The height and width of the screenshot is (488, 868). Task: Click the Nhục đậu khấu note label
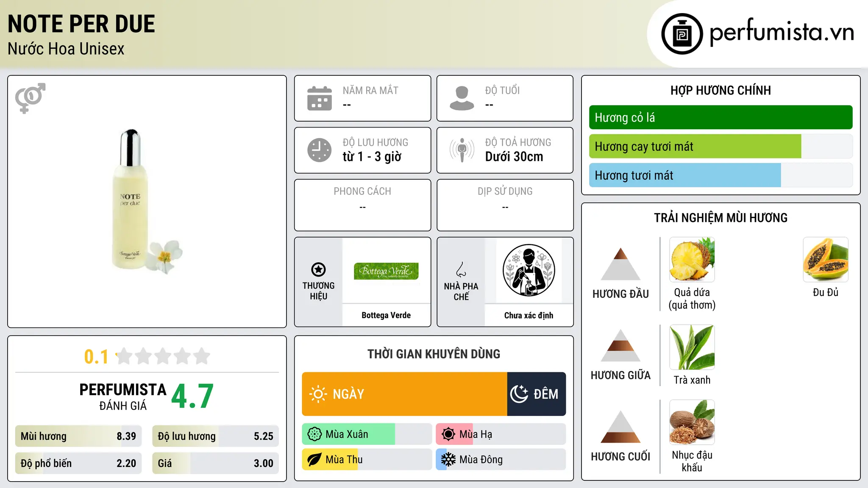692,461
